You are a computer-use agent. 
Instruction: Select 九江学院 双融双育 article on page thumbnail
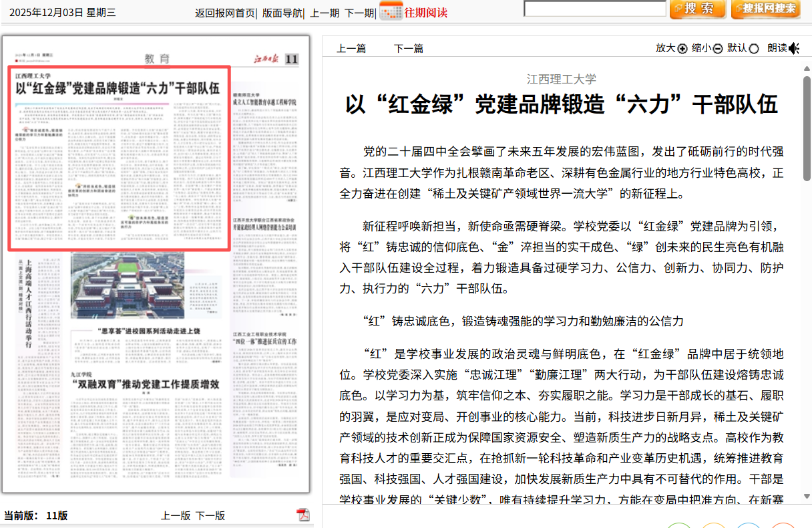click(146, 384)
